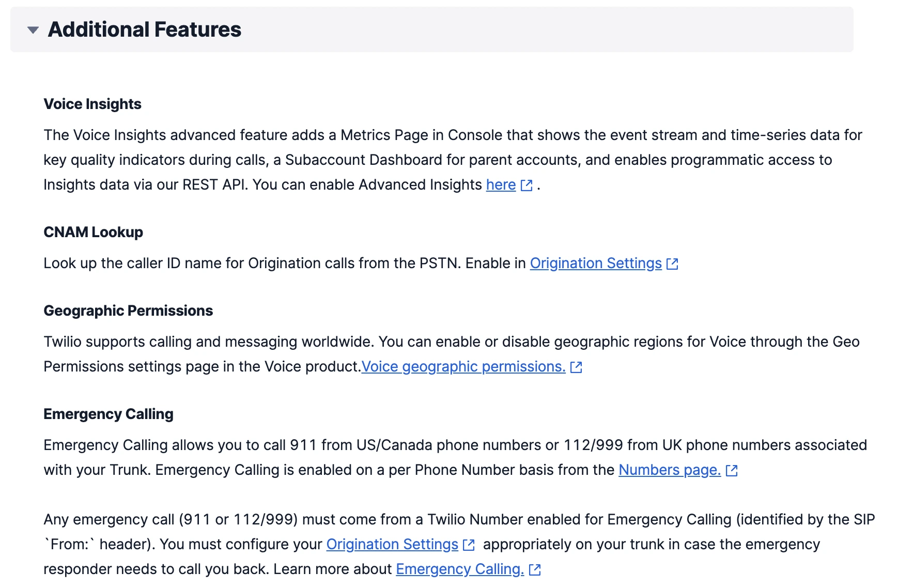This screenshot has width=898, height=588.
Task: Click external-link icon beside Origination Settings in Emergency Calling
Action: [x=469, y=545]
